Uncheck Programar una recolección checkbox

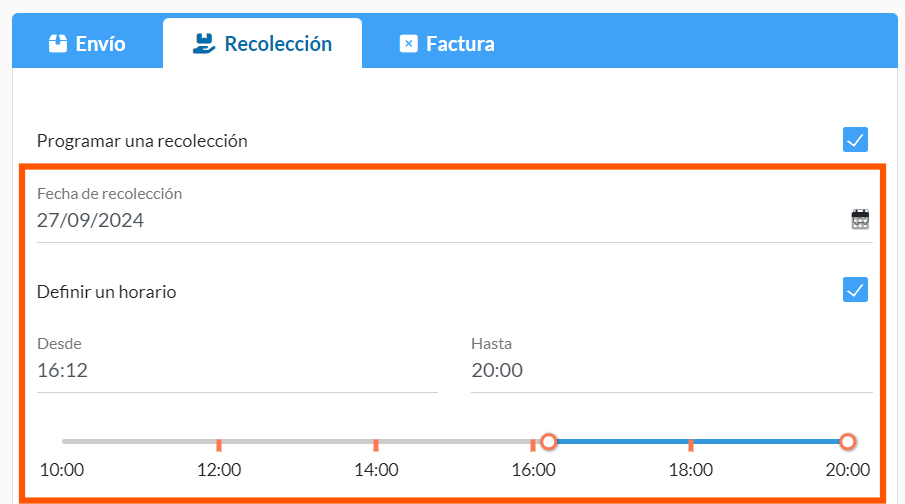855,140
